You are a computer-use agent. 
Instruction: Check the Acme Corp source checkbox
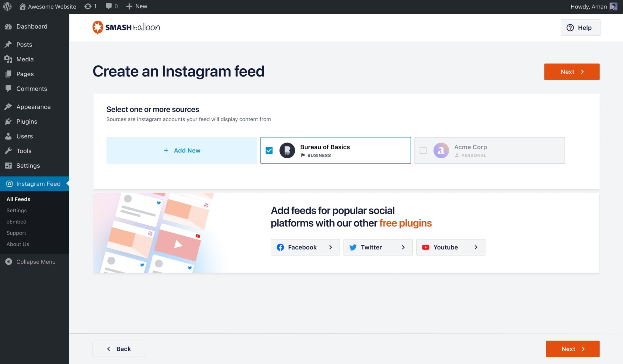[x=423, y=150]
